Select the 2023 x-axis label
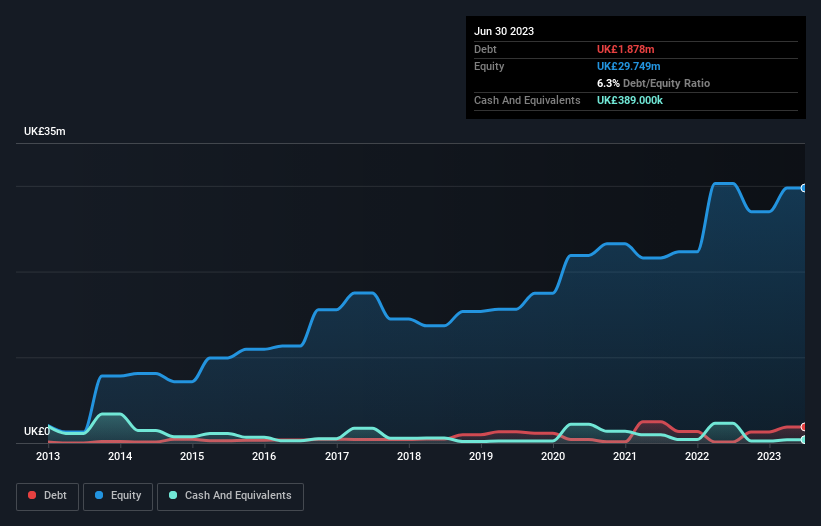Image resolution: width=821 pixels, height=526 pixels. click(x=769, y=456)
